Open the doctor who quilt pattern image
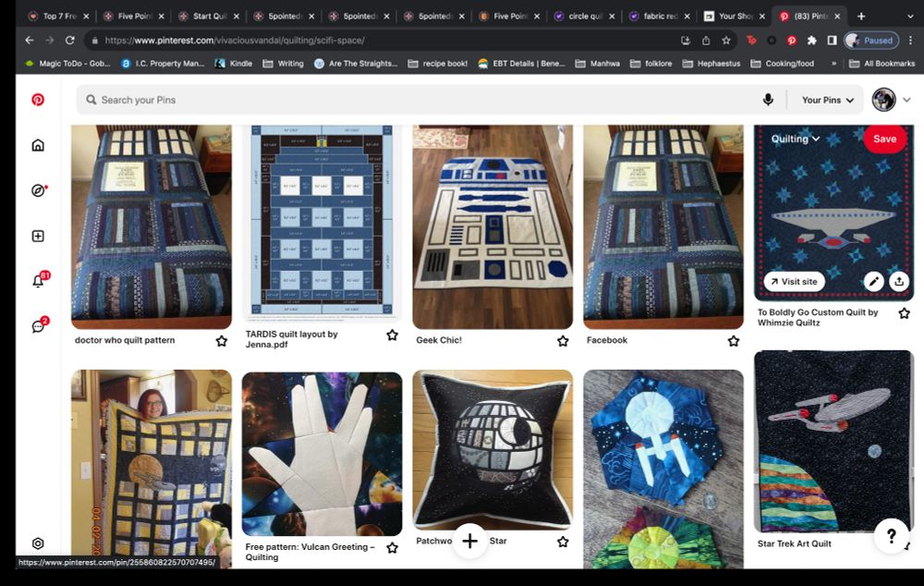 point(152,227)
